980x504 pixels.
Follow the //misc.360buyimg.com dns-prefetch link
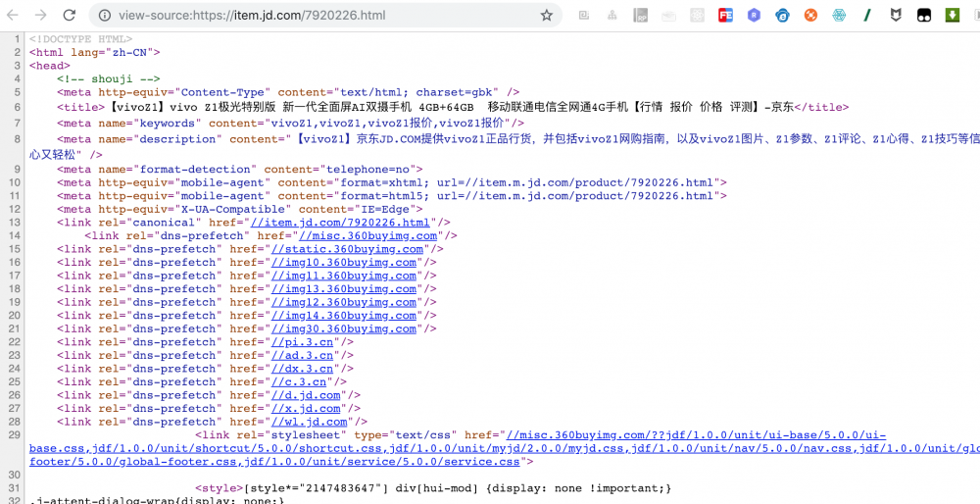pyautogui.click(x=368, y=235)
